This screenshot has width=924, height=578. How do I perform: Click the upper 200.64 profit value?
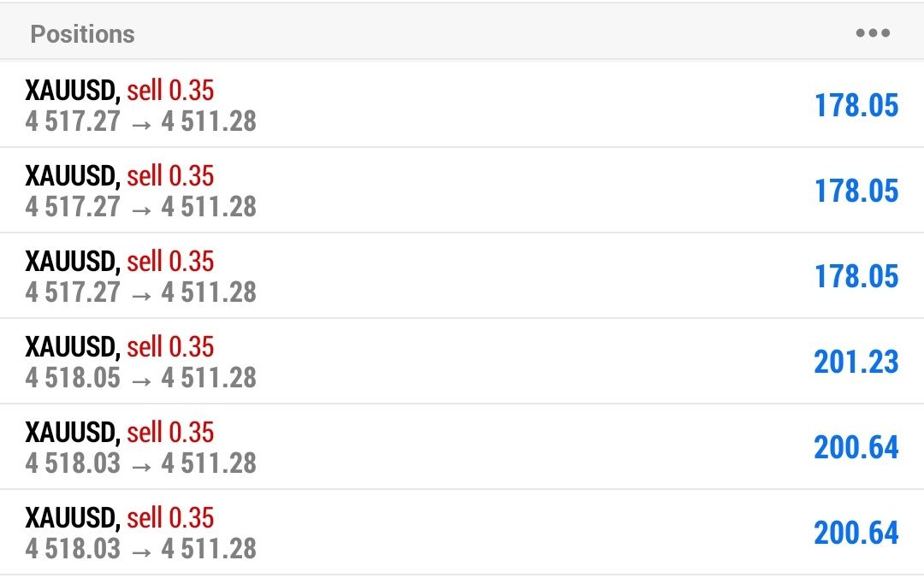tap(856, 447)
